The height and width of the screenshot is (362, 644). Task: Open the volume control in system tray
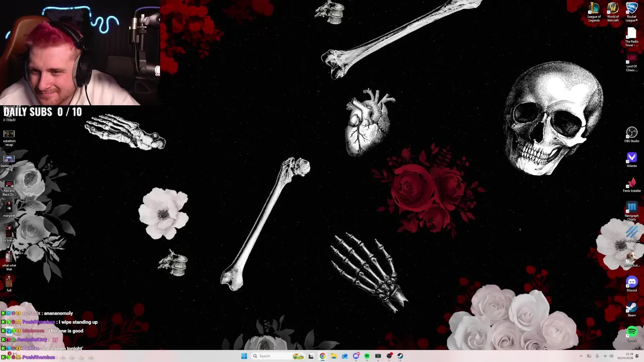coord(611,356)
